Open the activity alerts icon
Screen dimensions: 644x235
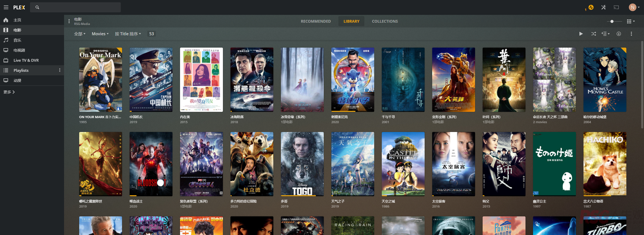click(x=591, y=7)
